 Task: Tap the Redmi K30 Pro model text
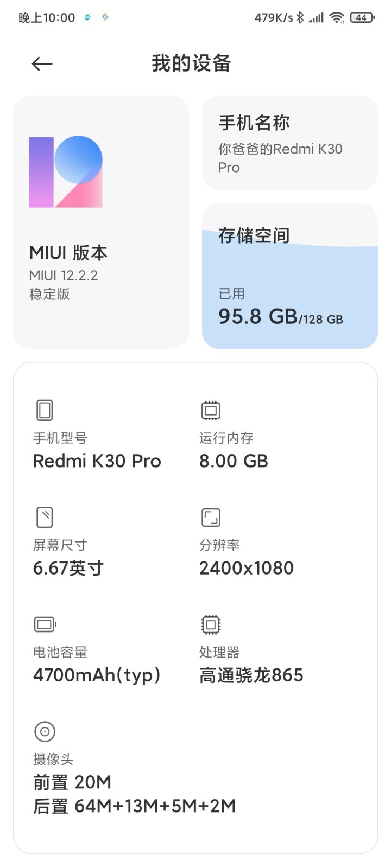(x=97, y=461)
